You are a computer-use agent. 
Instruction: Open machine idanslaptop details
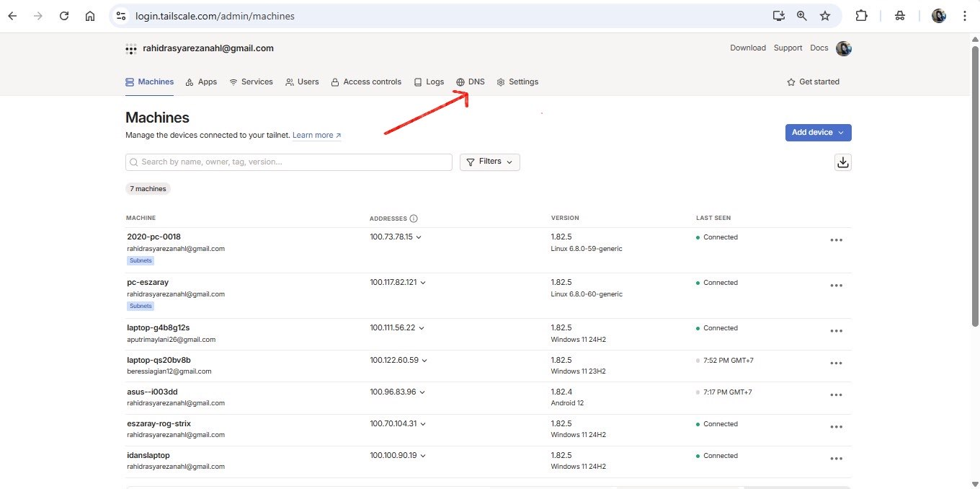tap(148, 456)
